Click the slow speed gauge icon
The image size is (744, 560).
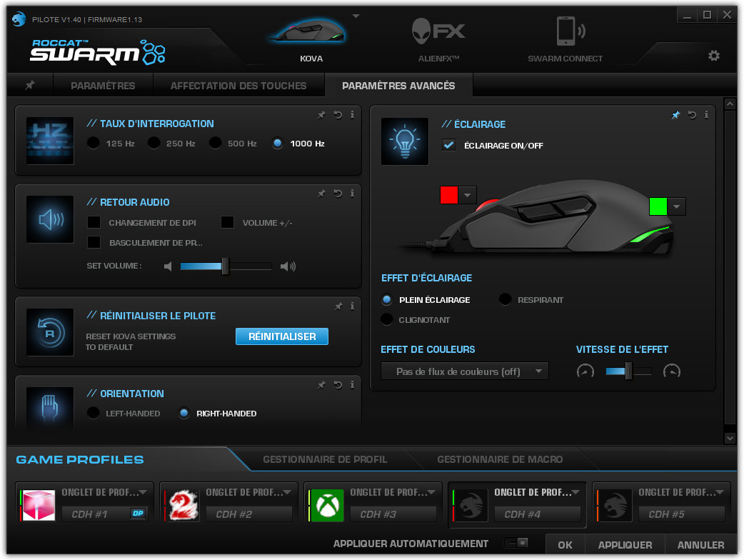pos(585,371)
